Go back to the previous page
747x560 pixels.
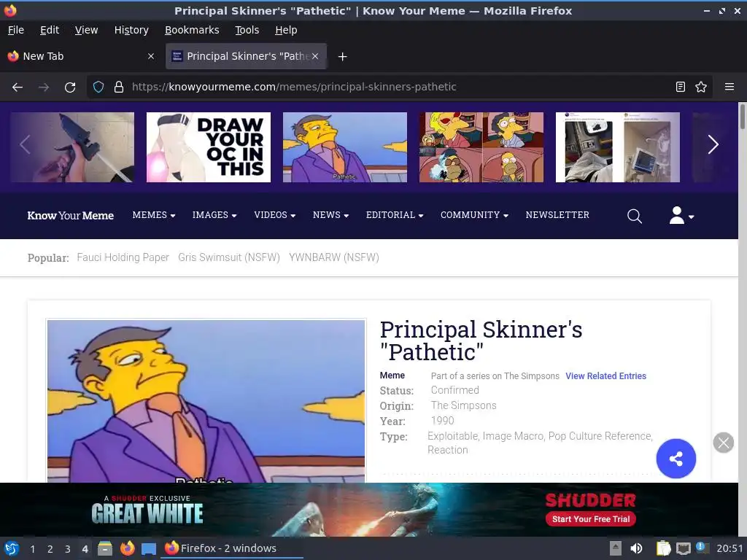(x=18, y=87)
